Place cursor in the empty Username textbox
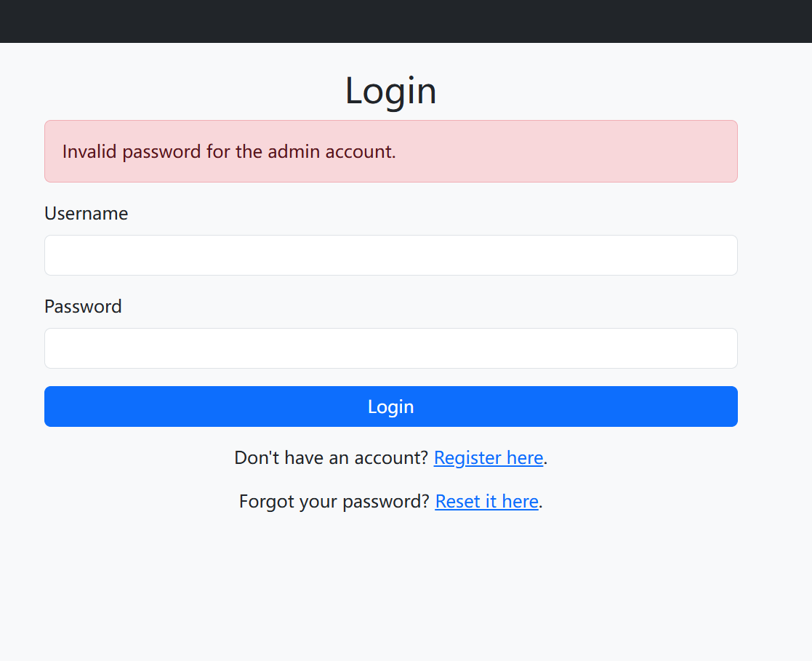Image resolution: width=812 pixels, height=661 pixels. click(x=391, y=255)
